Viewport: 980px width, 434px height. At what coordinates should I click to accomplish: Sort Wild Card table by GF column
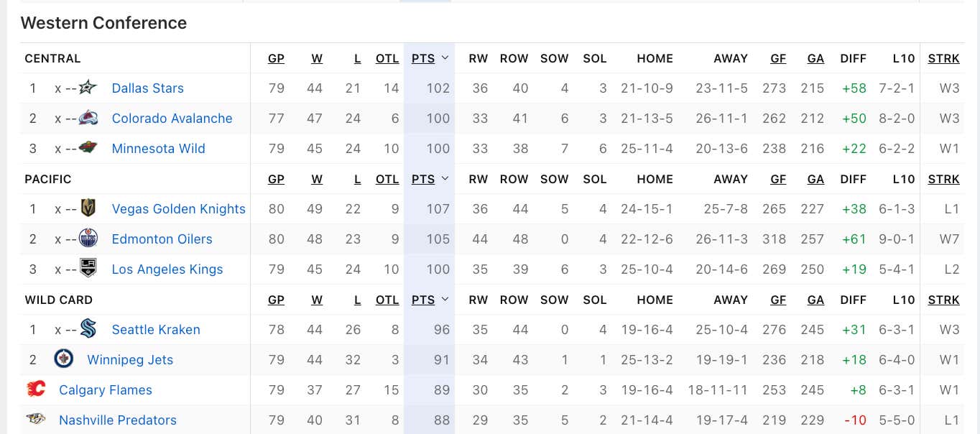[778, 300]
